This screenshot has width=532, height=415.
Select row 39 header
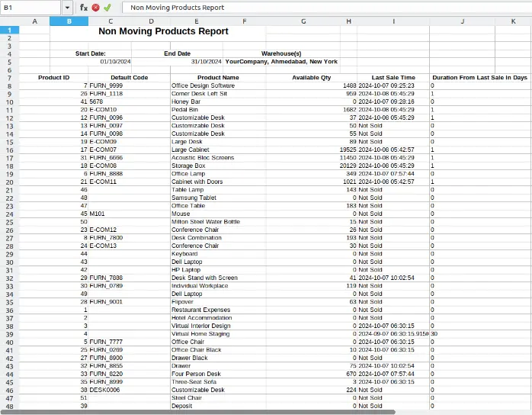(x=9, y=334)
